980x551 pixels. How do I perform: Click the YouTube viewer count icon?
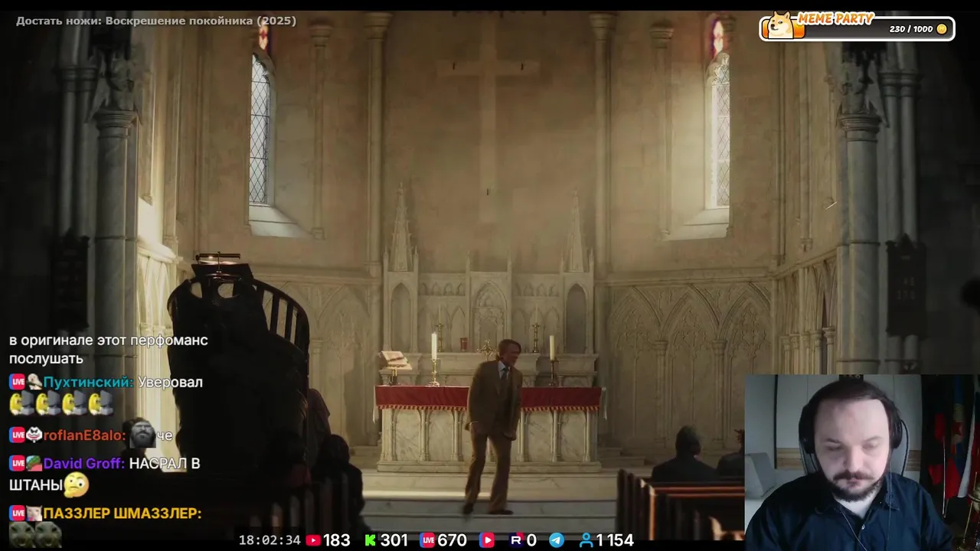[312, 540]
